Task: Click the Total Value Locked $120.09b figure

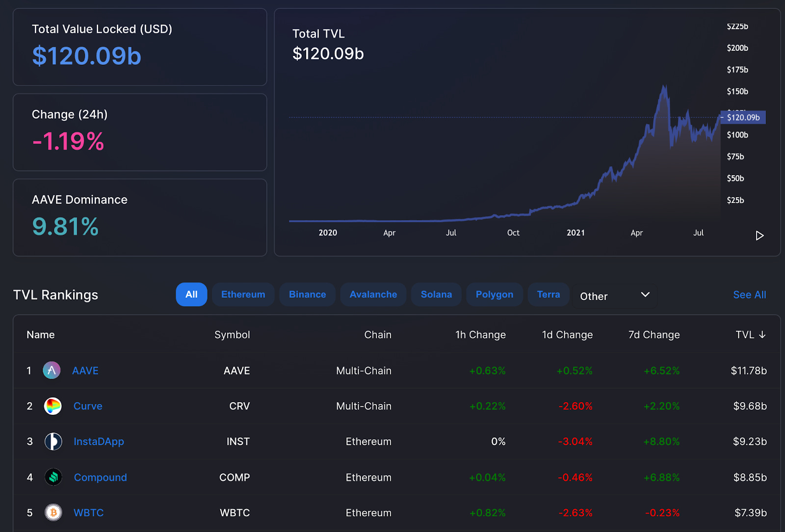Action: [x=87, y=55]
